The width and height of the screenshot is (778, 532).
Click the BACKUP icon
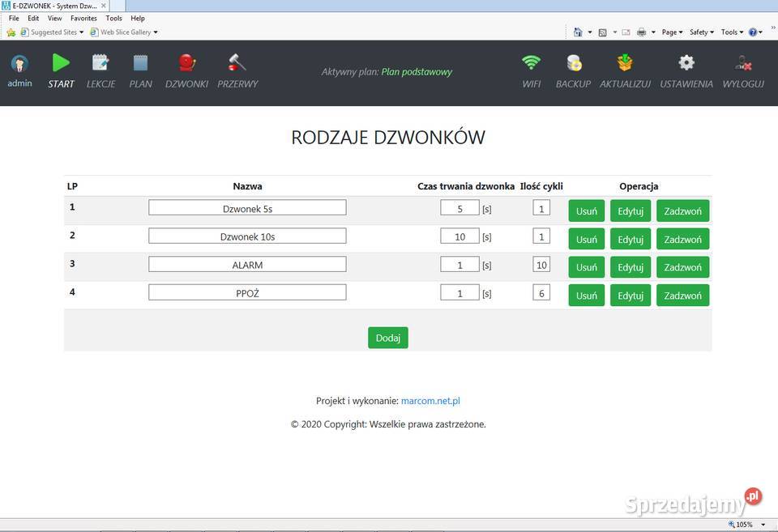pos(573,63)
